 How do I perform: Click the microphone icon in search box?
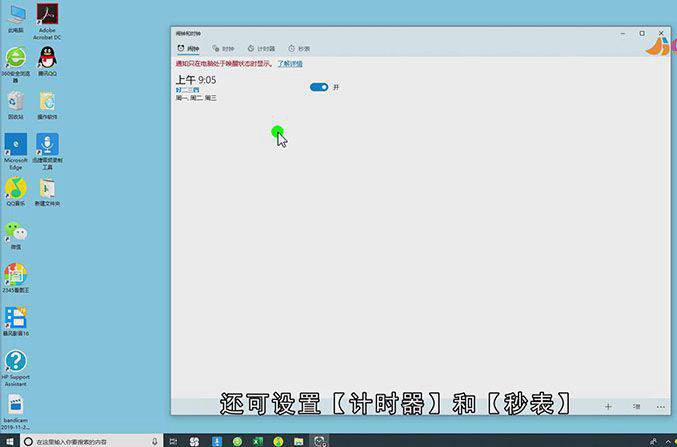point(155,441)
